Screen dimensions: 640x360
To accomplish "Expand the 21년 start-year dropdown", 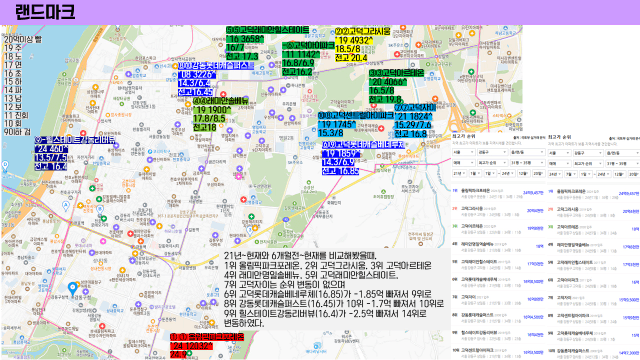I will [460, 173].
